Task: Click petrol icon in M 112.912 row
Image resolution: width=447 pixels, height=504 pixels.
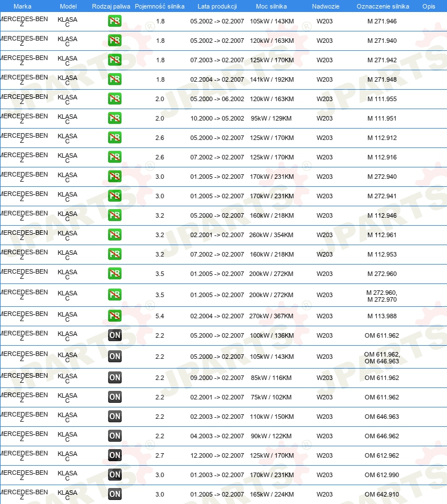Action: (115, 138)
